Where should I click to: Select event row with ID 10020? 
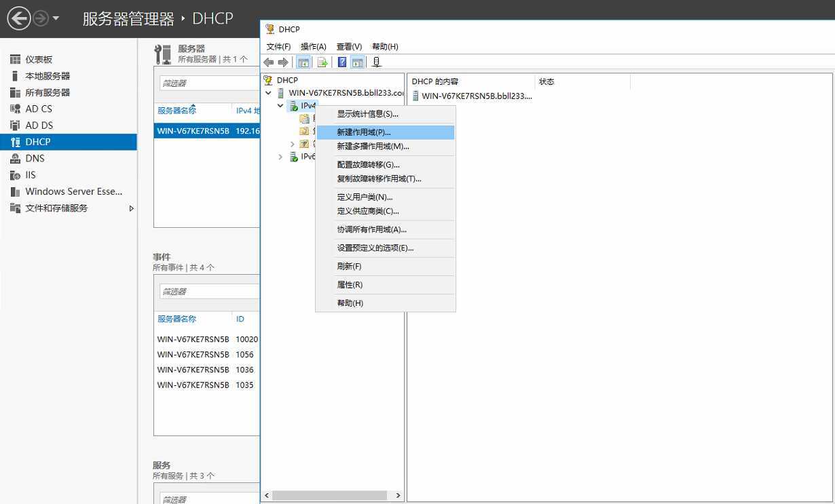click(207, 339)
